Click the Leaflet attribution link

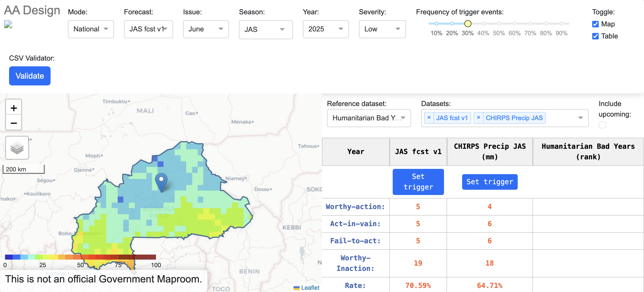click(310, 288)
